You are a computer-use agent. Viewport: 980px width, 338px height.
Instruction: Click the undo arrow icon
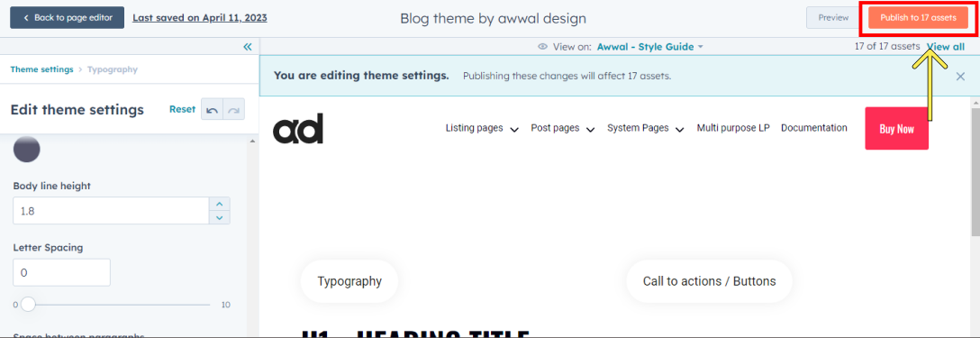pyautogui.click(x=212, y=110)
